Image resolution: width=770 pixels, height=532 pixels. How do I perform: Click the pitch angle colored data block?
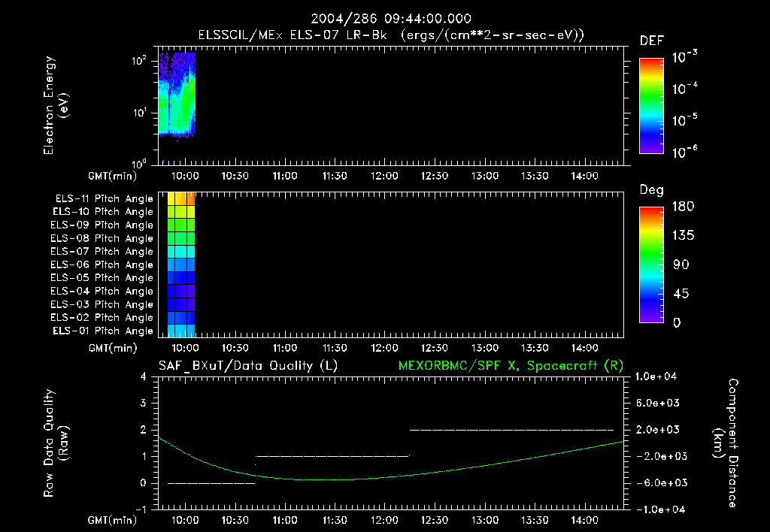pos(181,264)
